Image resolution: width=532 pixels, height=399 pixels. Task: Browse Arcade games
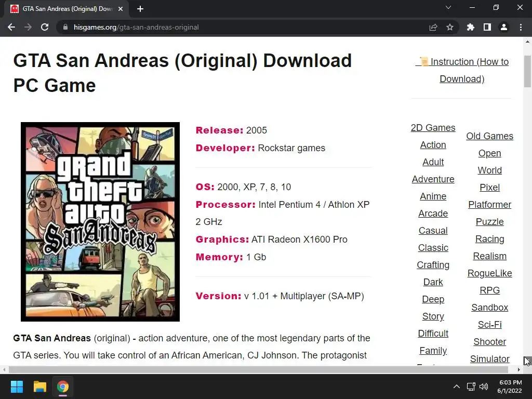[433, 214]
